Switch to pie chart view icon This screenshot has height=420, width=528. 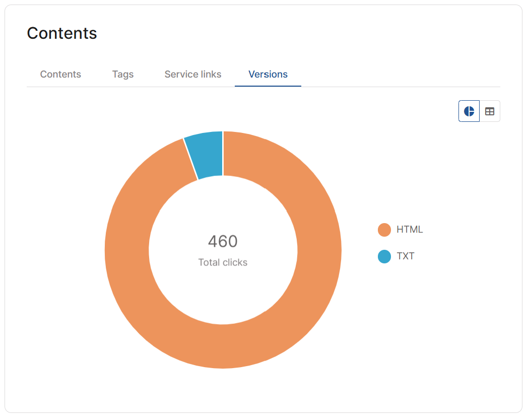tap(469, 111)
